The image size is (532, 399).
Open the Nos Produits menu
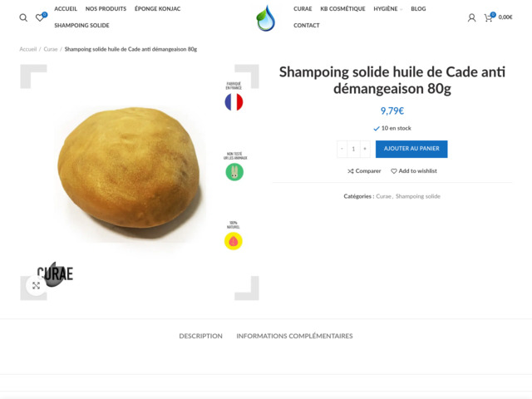point(106,9)
